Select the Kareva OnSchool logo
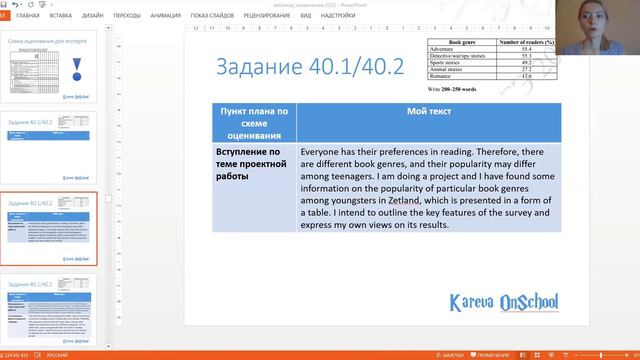This screenshot has height=360, width=640. 504,303
